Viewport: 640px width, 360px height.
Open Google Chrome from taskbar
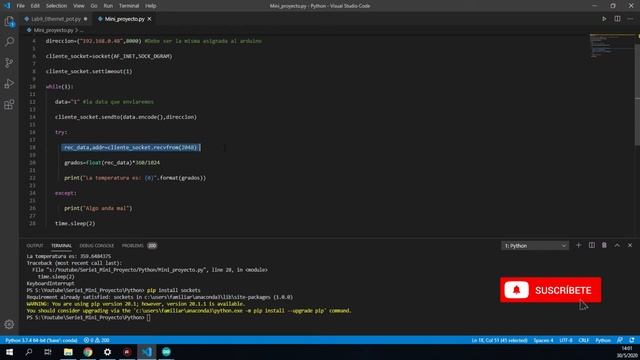(x=88, y=352)
